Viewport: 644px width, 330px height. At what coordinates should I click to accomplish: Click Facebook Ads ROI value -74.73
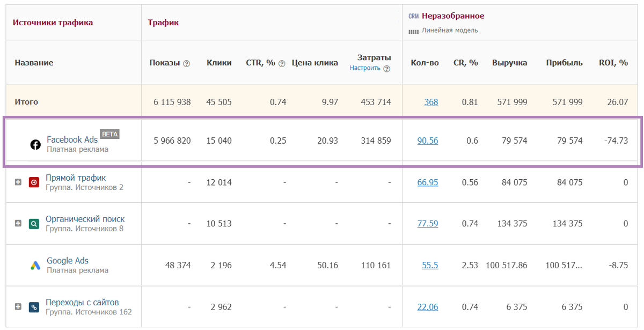coord(616,141)
